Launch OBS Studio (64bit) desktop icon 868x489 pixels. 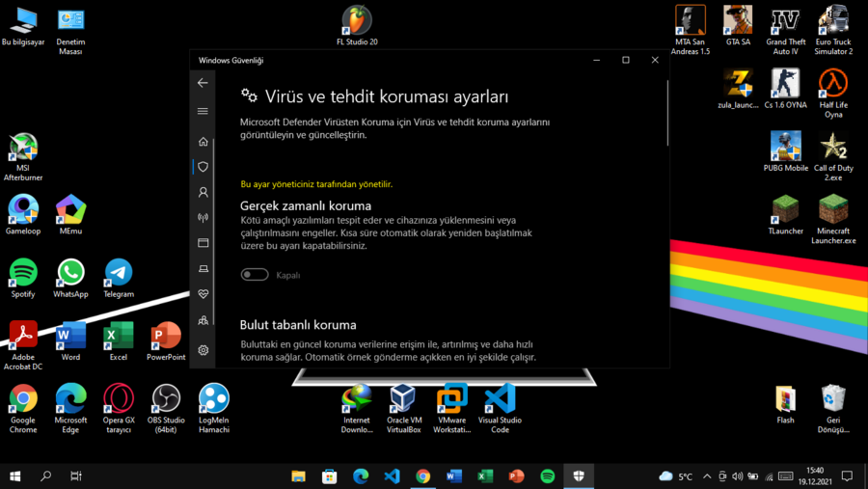[x=166, y=409]
